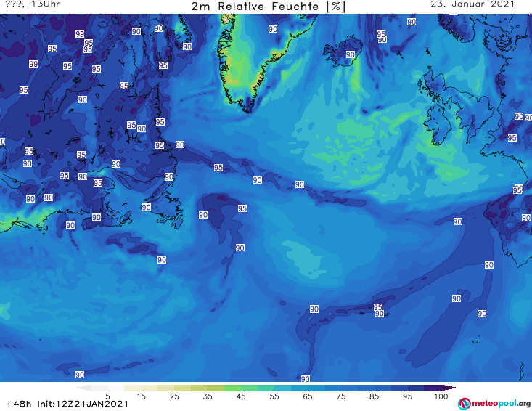Screen dimensions: 532x411
Task: Click the 90 label at the map's bottom edge
Action: tap(305, 379)
